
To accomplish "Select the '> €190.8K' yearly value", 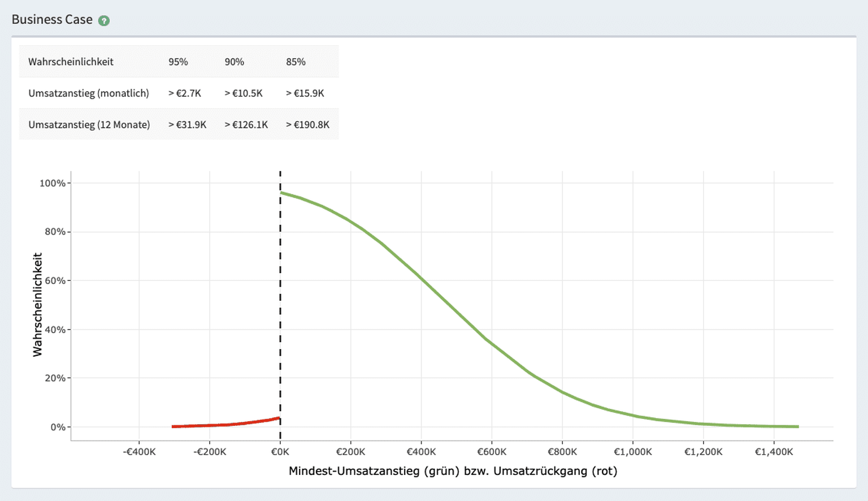I will click(x=307, y=124).
